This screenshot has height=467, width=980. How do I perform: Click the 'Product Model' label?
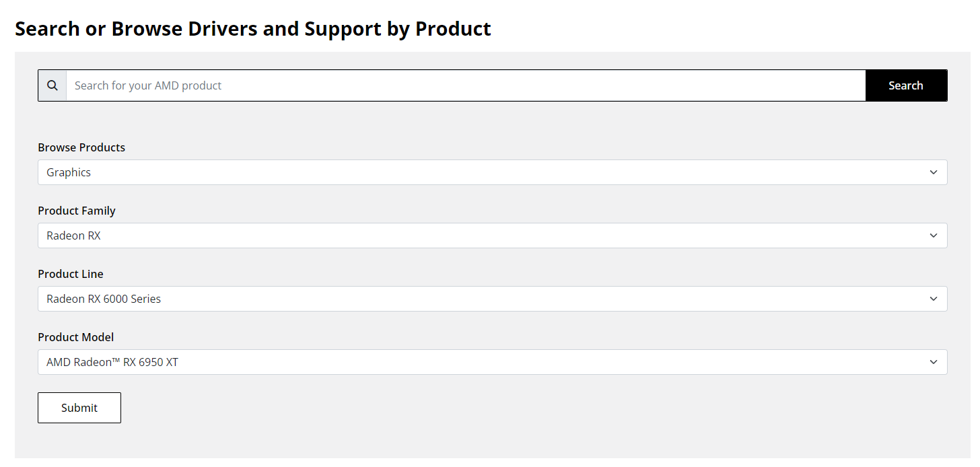[76, 337]
